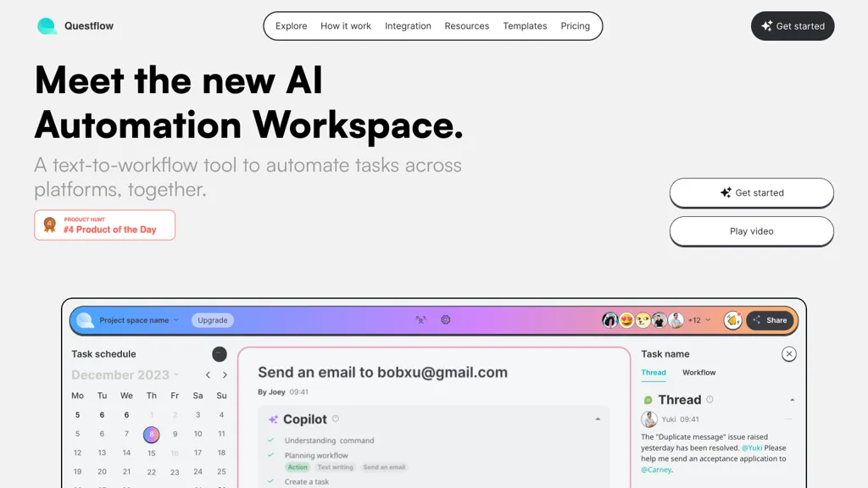Image resolution: width=868 pixels, height=488 pixels.
Task: Close the Task name panel
Action: pos(788,354)
